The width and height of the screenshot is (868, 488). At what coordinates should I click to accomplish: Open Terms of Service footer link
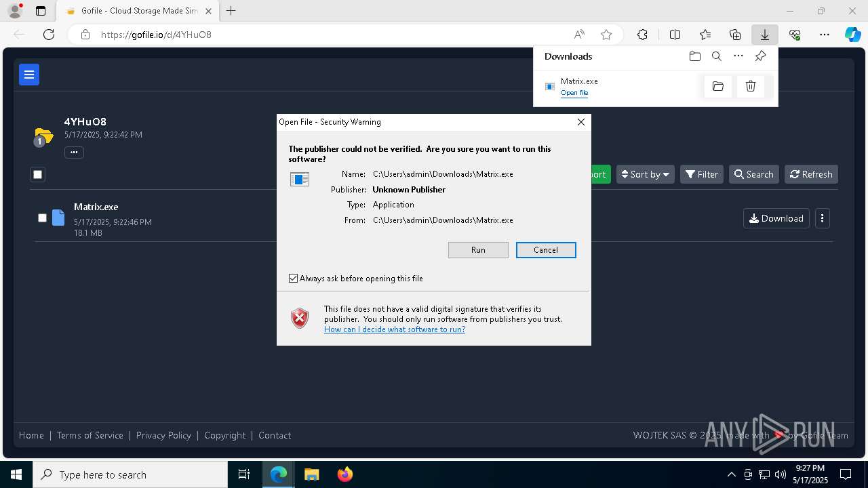90,435
